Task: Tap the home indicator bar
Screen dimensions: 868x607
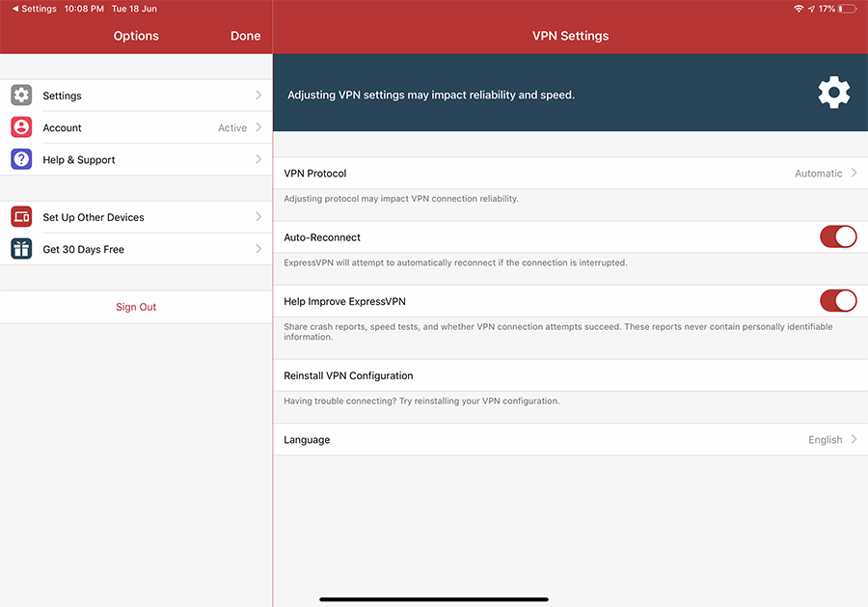Action: click(x=434, y=599)
